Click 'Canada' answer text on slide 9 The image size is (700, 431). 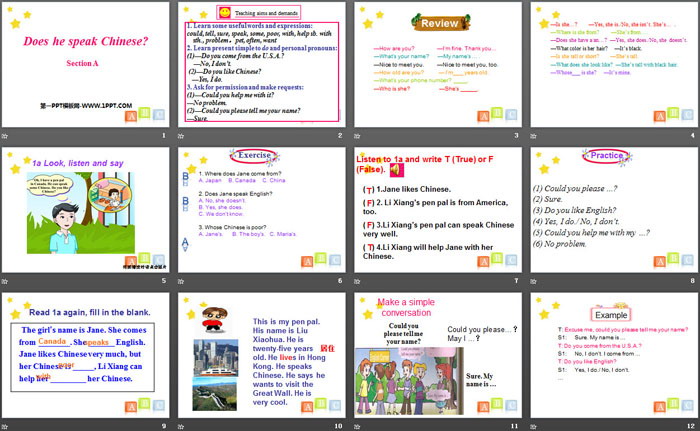pyautogui.click(x=52, y=341)
